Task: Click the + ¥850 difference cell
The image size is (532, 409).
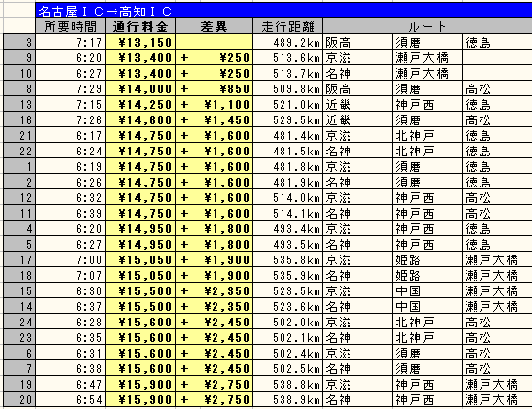Action: (214, 88)
